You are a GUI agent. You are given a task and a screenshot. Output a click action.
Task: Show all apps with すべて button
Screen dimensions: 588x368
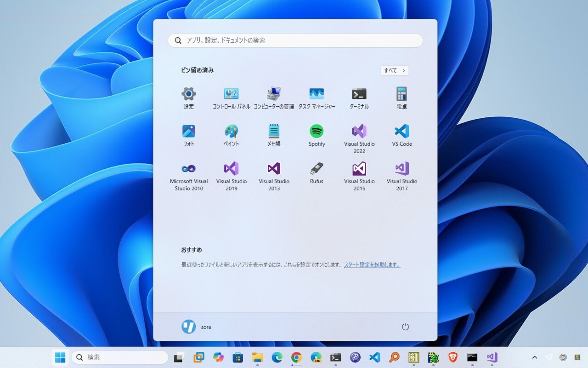395,70
